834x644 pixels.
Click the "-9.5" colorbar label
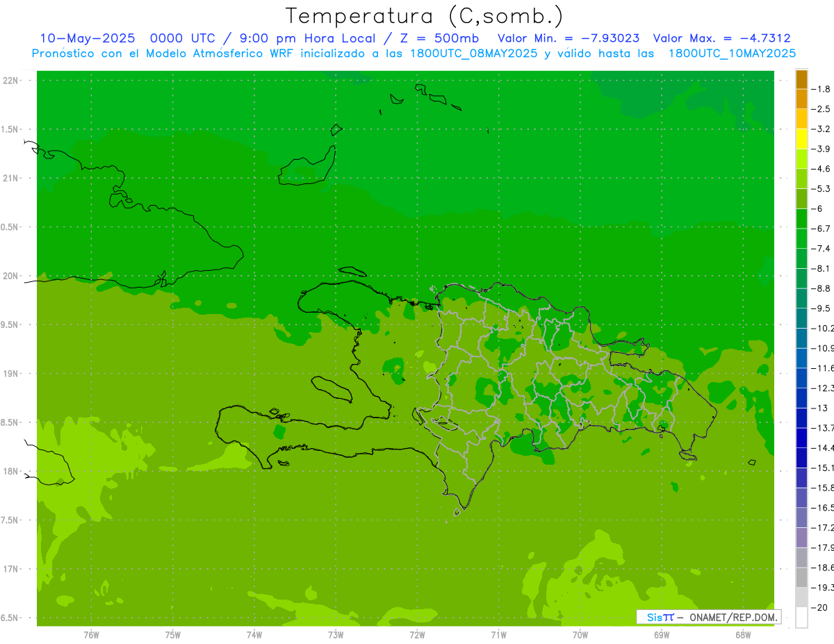point(821,308)
